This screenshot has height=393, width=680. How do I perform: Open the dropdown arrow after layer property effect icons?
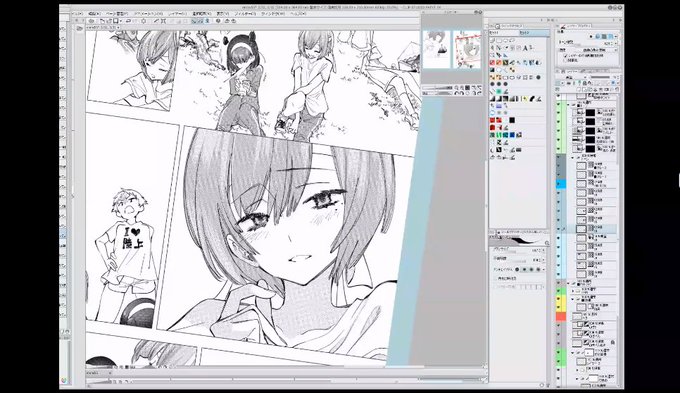click(616, 36)
